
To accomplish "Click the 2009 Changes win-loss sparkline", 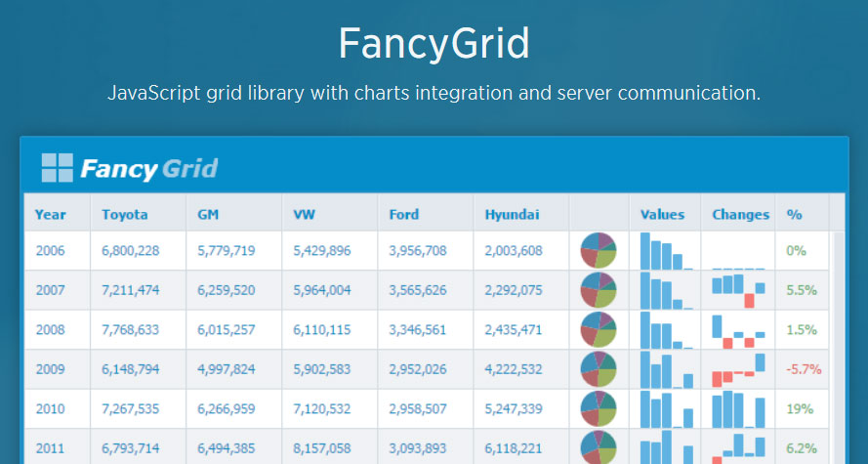I will 738,370.
